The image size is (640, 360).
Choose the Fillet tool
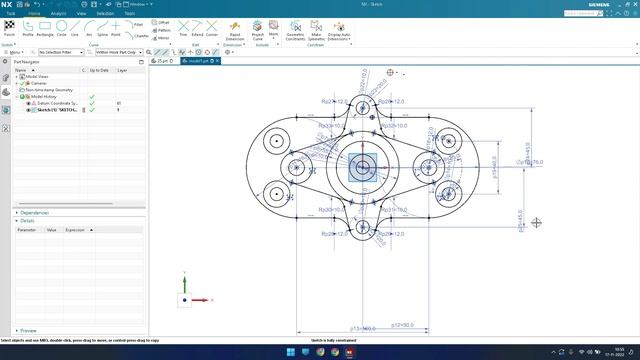134,24
